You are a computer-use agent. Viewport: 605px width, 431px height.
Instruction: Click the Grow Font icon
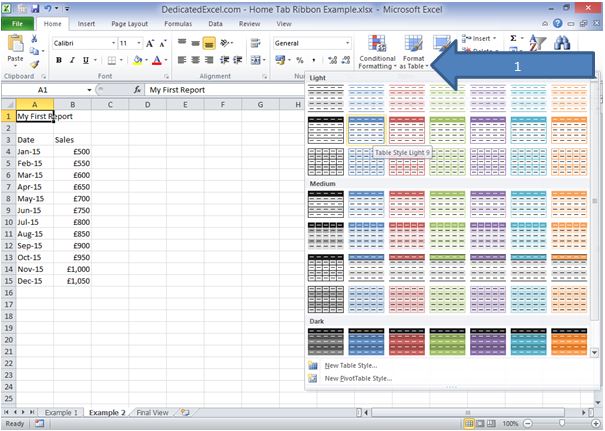click(150, 43)
